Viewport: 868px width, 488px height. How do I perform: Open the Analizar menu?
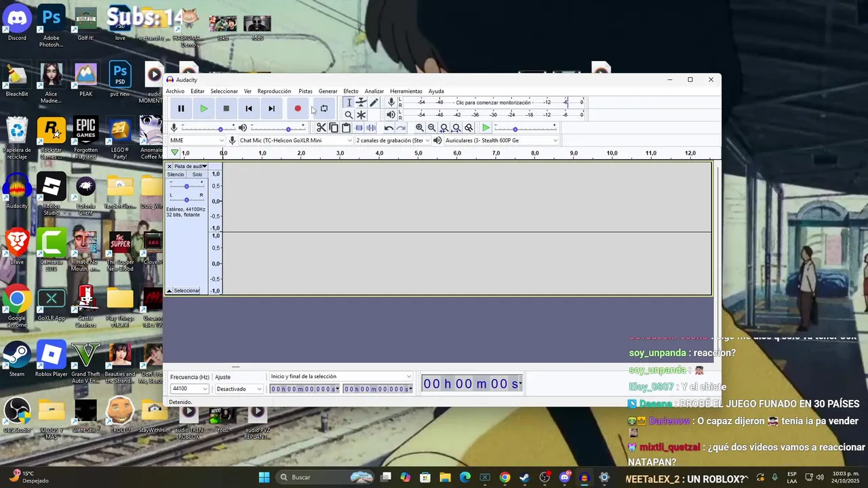point(374,91)
